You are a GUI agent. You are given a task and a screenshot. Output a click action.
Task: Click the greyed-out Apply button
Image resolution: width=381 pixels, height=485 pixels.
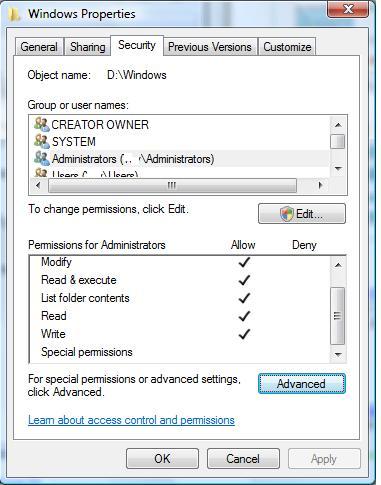[324, 459]
